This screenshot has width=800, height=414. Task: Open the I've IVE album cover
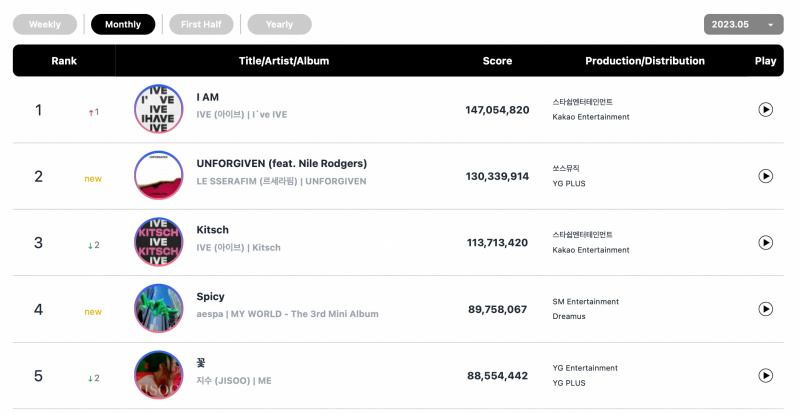pyautogui.click(x=159, y=109)
